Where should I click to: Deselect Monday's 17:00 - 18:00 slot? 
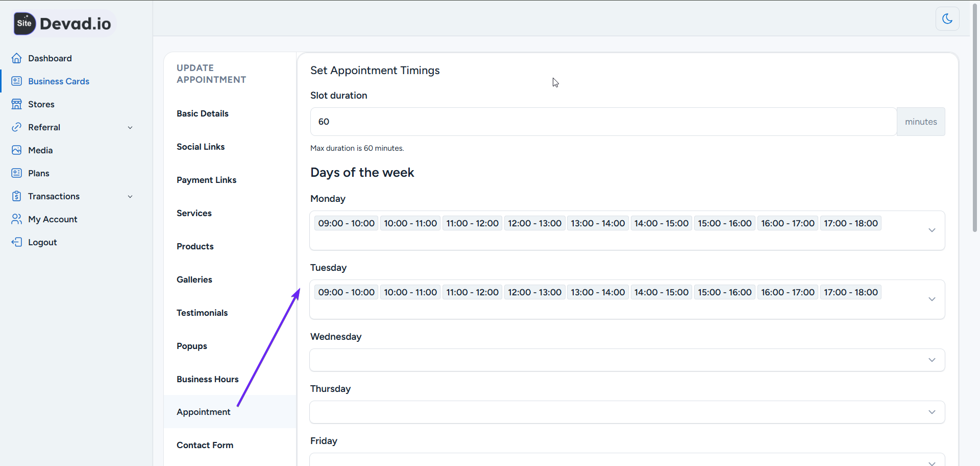[851, 223]
